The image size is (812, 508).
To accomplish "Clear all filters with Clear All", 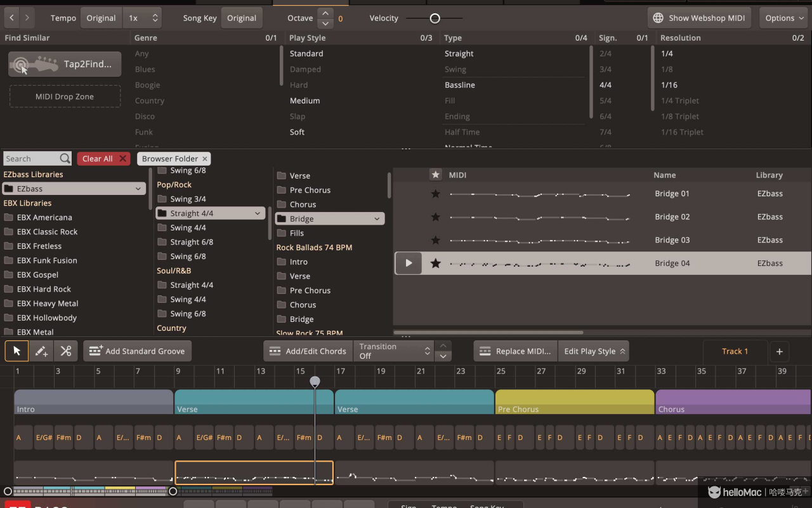I will (x=104, y=159).
